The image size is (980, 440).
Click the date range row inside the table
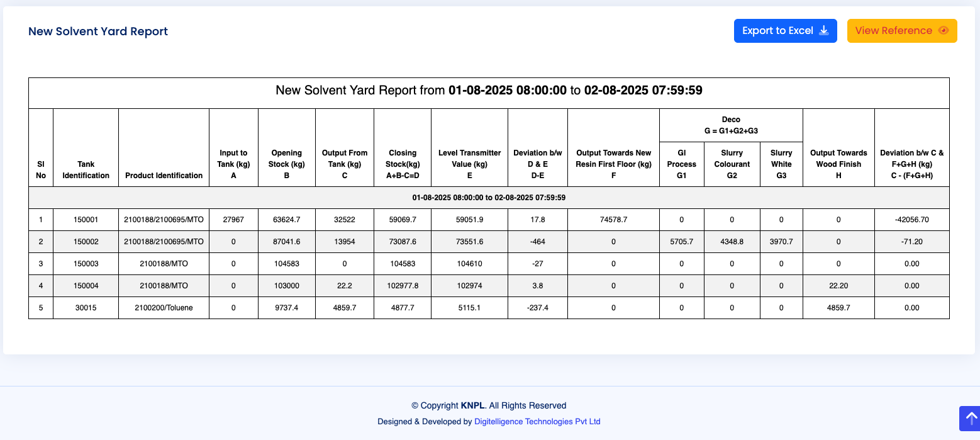490,197
